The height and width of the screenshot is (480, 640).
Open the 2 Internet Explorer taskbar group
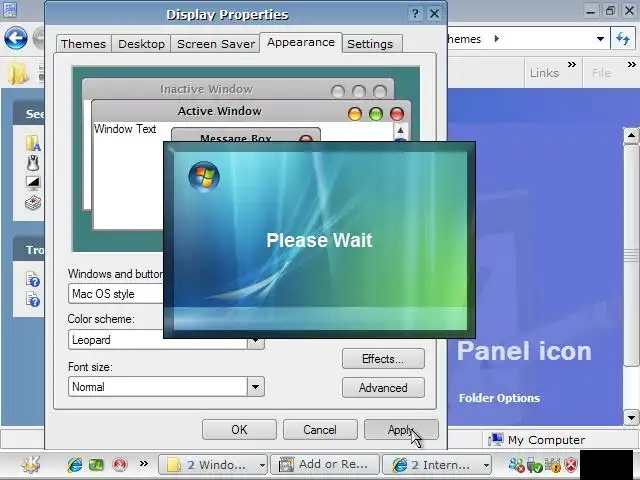tap(437, 464)
